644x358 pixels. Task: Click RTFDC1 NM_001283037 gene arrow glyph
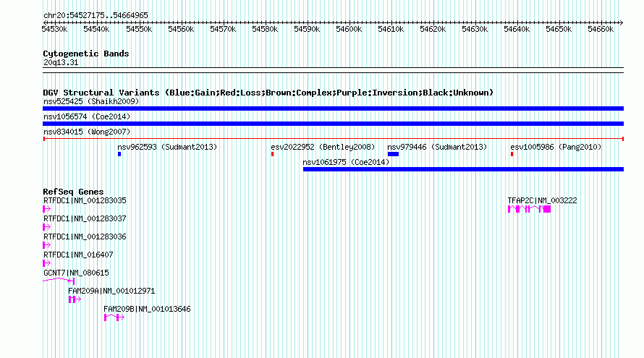tap(47, 227)
